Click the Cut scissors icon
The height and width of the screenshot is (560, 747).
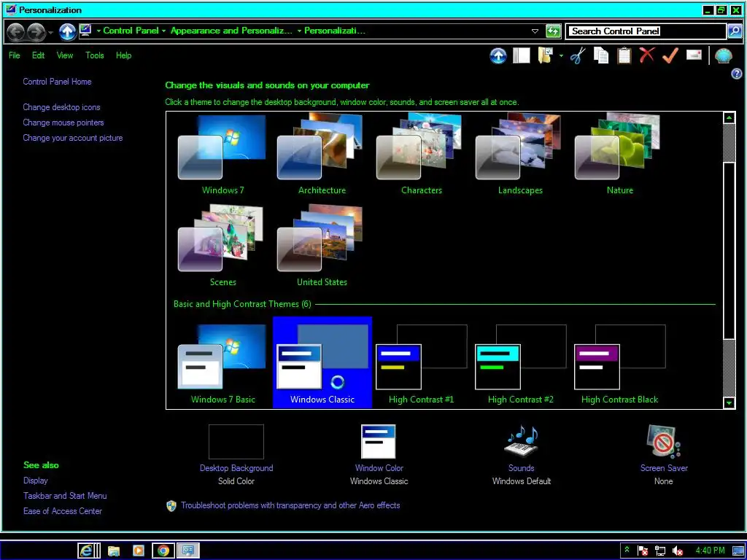click(x=578, y=55)
